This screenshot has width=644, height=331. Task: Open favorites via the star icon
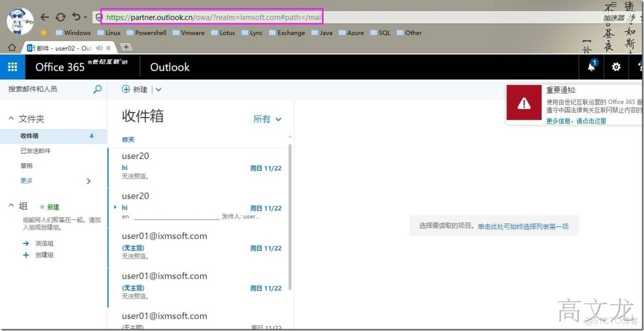44,33
